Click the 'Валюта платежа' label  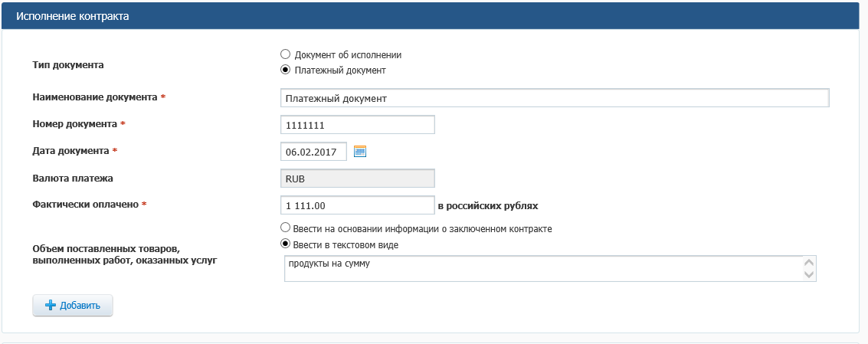(73, 178)
